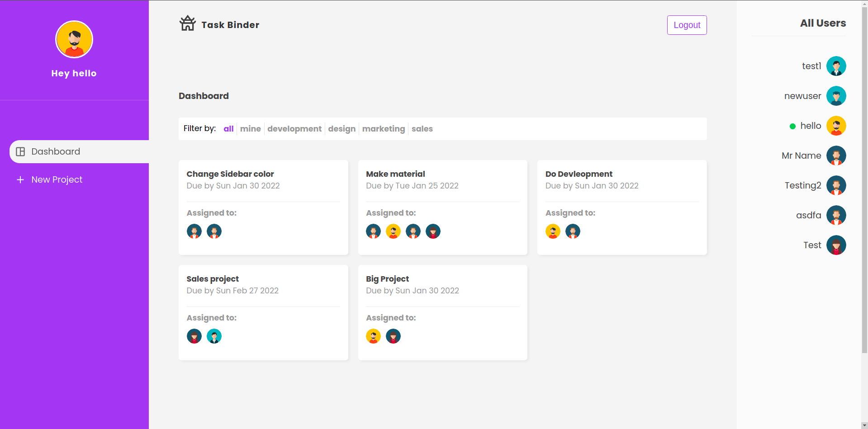Open the profile avatar in the purple sidebar
Image resolution: width=868 pixels, height=429 pixels.
click(74, 39)
